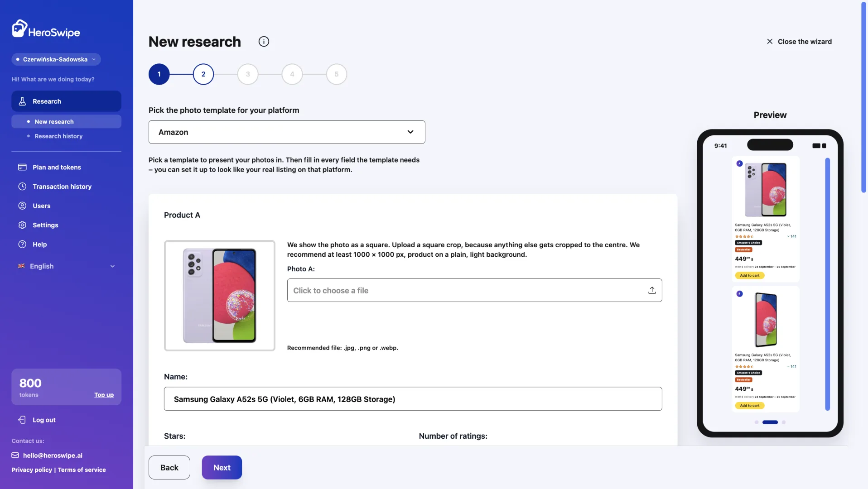Click the hello@heroswipe.ai email link
Image resolution: width=868 pixels, height=489 pixels.
click(x=53, y=455)
